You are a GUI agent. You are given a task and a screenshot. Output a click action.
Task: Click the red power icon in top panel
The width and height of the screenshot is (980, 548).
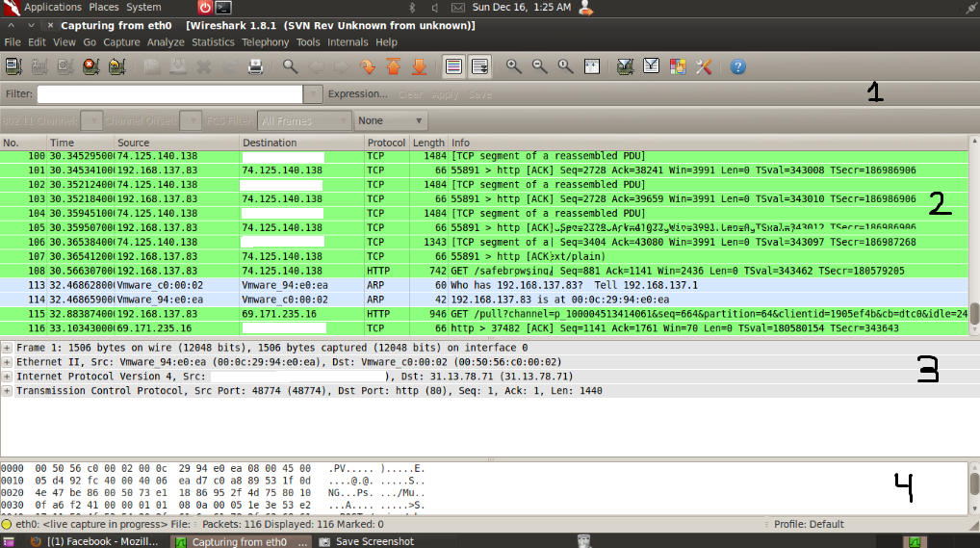(205, 8)
